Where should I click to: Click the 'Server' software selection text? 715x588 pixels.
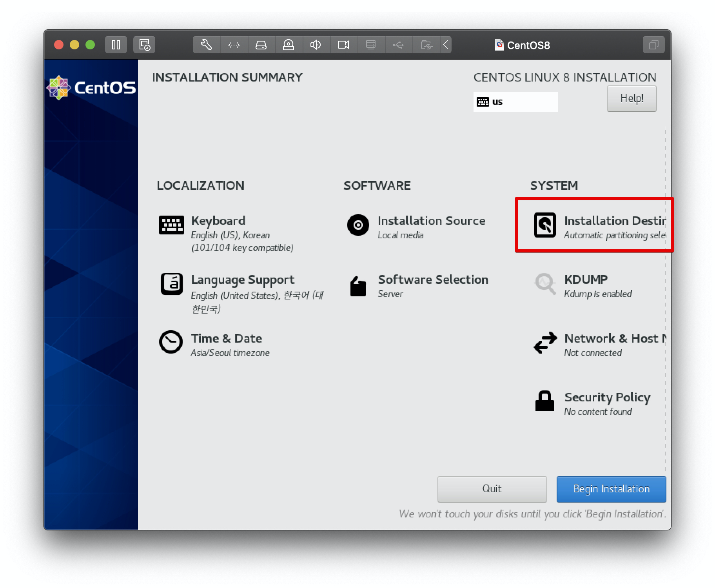pyautogui.click(x=390, y=294)
